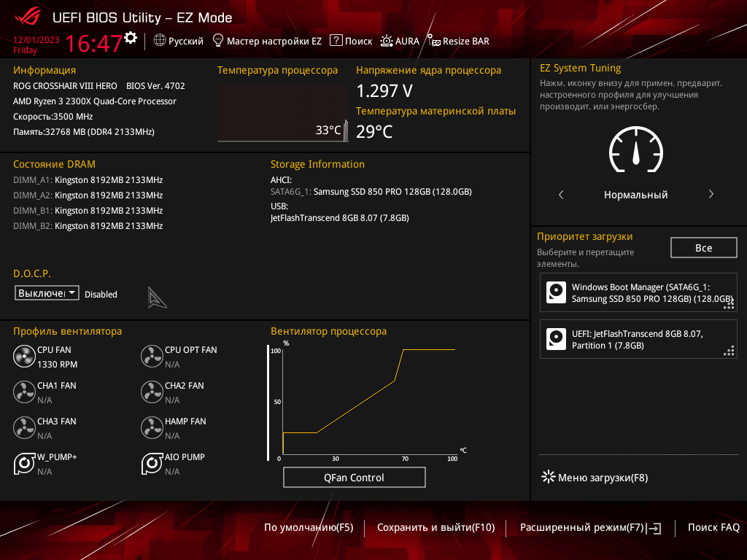Click the CPU FAN icon
Screen dimensions: 747x560
[24, 357]
